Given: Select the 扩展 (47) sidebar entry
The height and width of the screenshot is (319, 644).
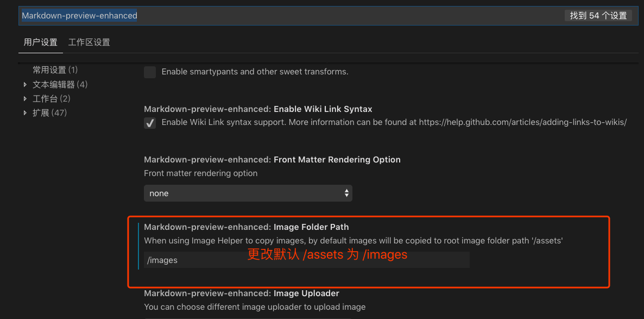Looking at the screenshot, I should coord(51,112).
